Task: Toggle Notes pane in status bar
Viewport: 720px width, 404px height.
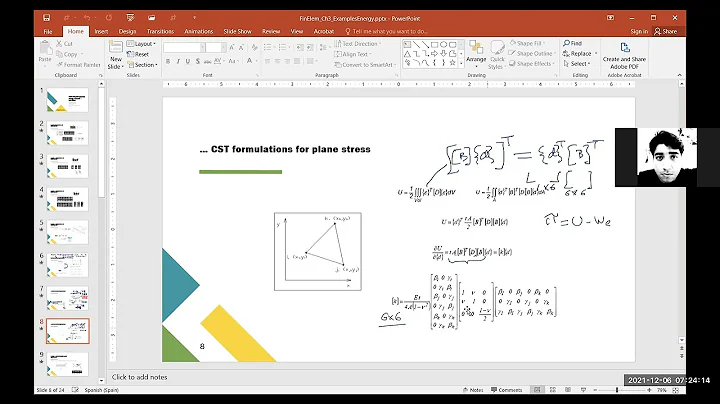Action: point(473,390)
